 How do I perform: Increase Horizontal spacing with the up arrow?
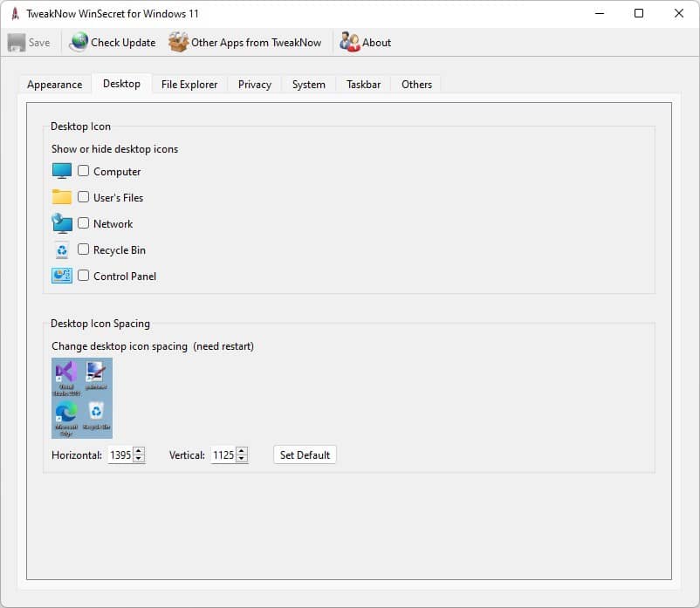(139, 451)
